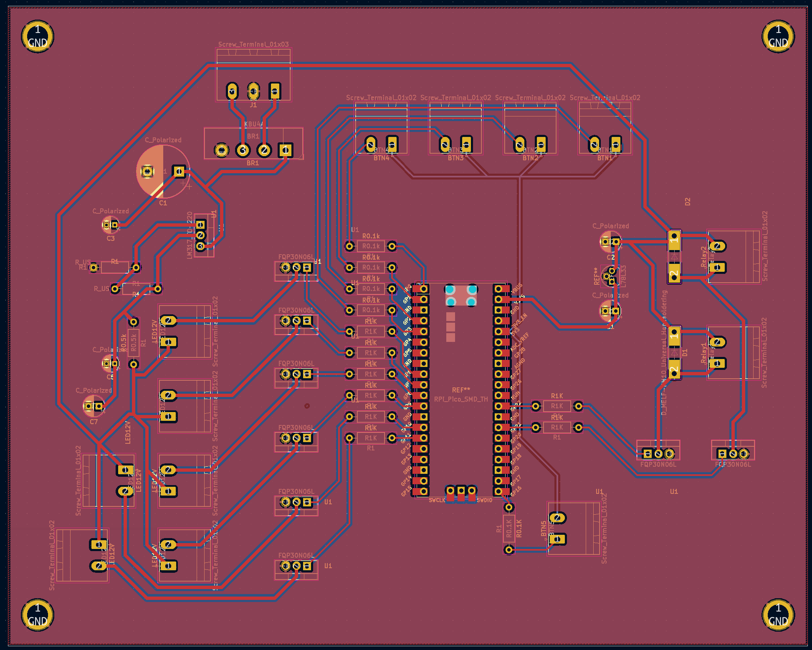Screen dimensions: 812x650
Task: Select pad 1 of diode D1
Action: point(674,336)
